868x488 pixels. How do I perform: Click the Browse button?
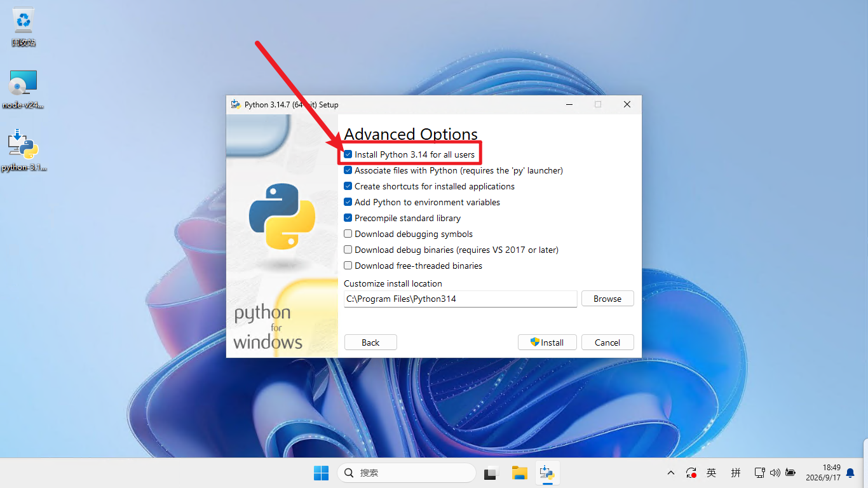(607, 299)
